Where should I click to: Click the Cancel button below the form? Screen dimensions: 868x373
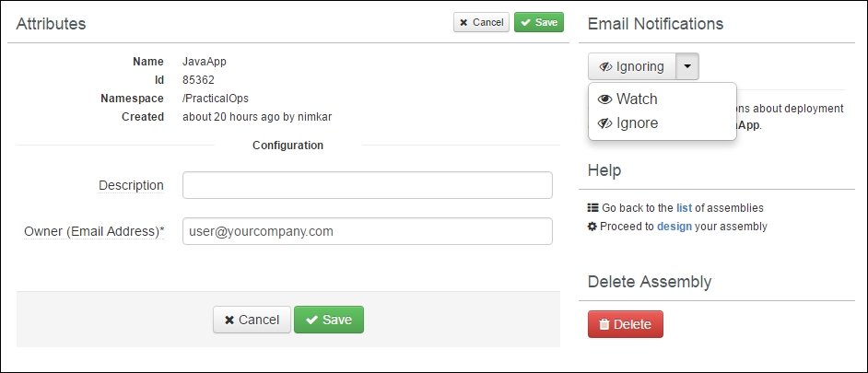252,320
